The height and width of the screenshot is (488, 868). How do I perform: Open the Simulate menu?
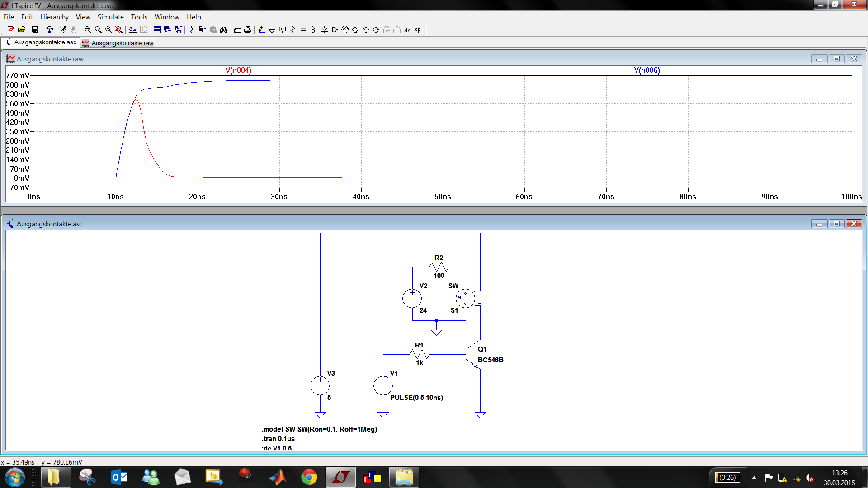110,17
